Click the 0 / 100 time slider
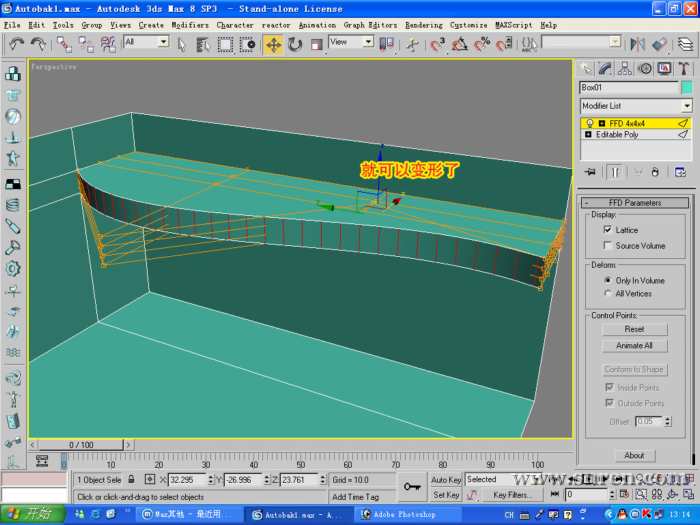700x525 pixels. [81, 445]
